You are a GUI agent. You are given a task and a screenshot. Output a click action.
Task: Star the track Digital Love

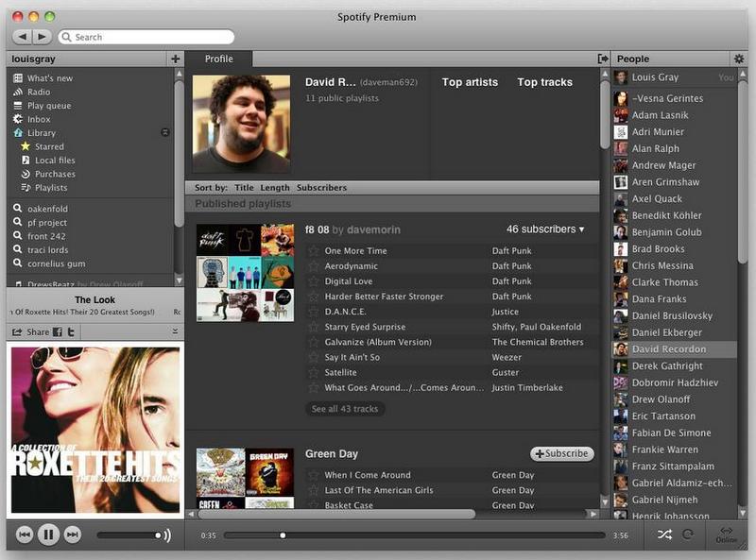click(x=314, y=281)
